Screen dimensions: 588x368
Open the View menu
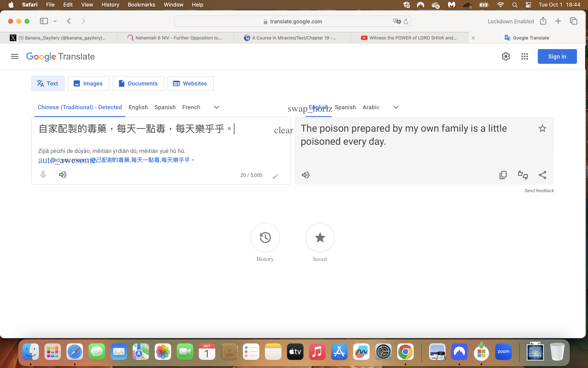87,5
